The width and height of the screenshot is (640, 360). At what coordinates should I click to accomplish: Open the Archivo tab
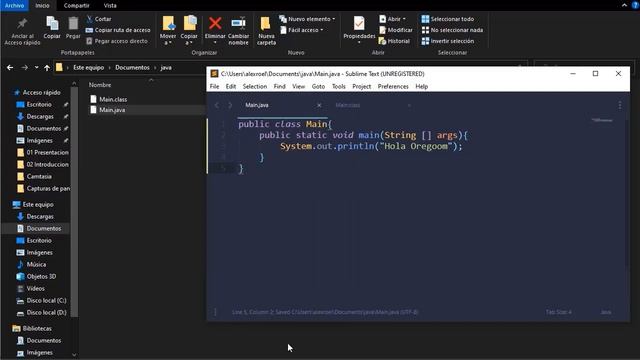click(14, 5)
